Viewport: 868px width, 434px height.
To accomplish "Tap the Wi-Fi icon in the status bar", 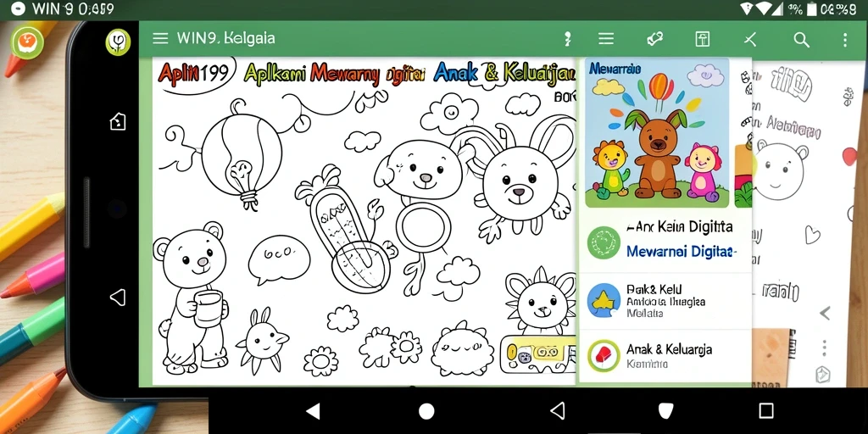I will click(765, 8).
